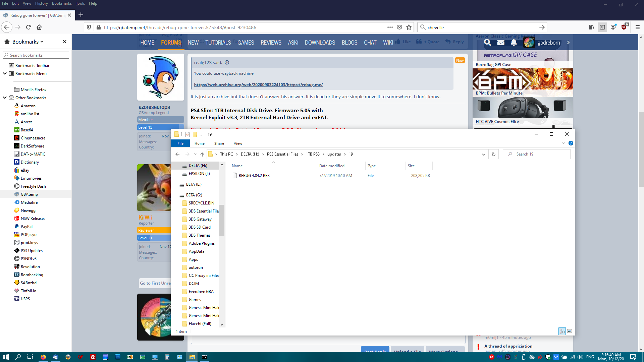Go up one folder in File Explorer
The image size is (644, 362).
pyautogui.click(x=202, y=154)
